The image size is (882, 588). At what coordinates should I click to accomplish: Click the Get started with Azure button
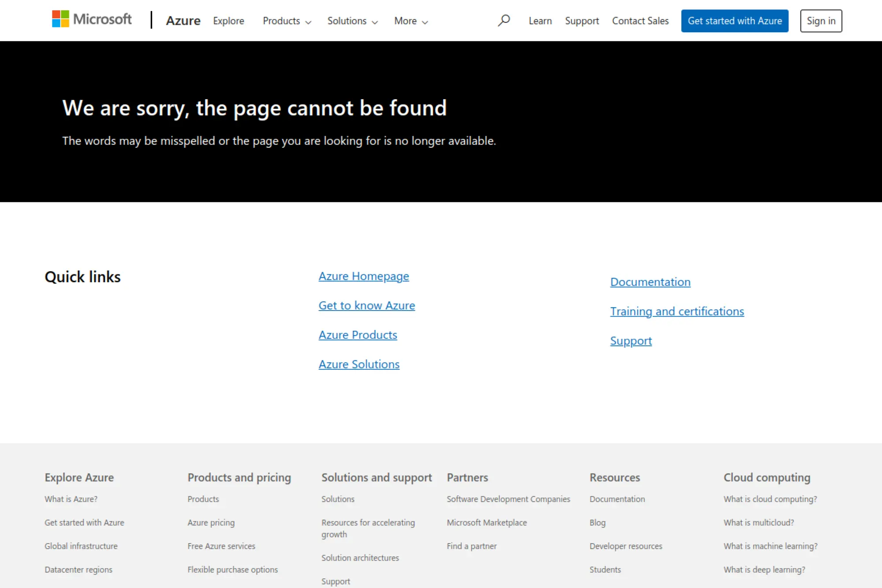(x=735, y=20)
